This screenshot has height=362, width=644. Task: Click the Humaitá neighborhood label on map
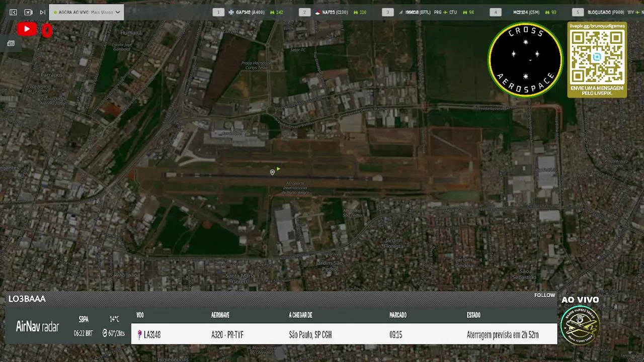pos(131,33)
